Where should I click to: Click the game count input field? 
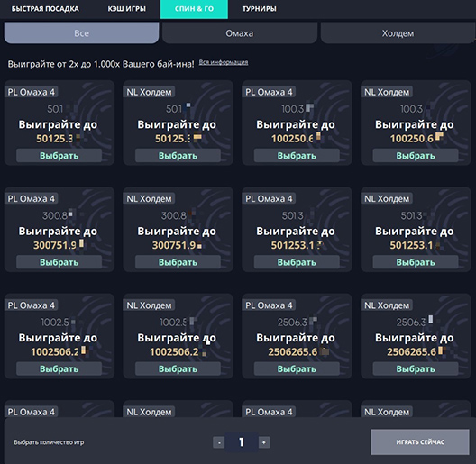click(x=242, y=442)
